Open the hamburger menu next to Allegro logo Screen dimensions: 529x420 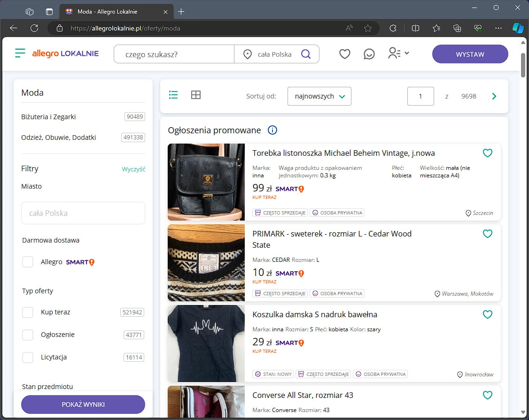click(20, 53)
